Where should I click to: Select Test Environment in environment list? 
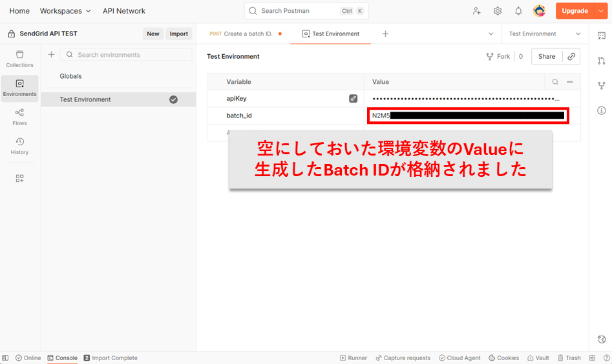118,99
